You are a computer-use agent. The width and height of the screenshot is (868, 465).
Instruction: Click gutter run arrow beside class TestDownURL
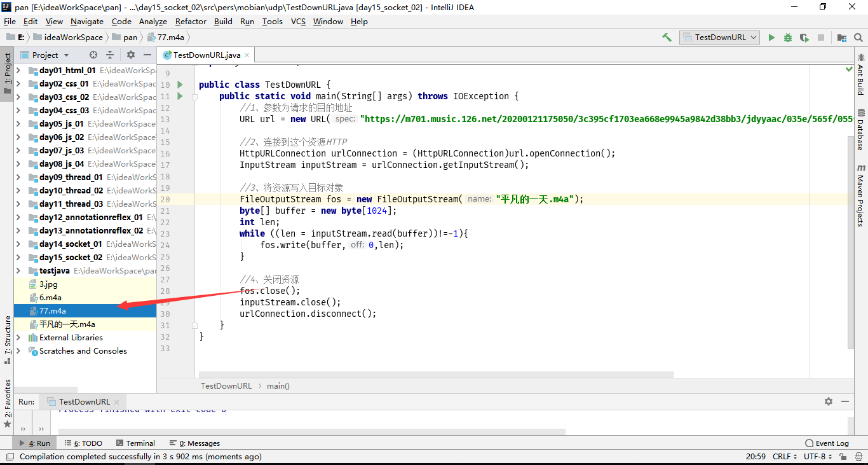(x=180, y=85)
